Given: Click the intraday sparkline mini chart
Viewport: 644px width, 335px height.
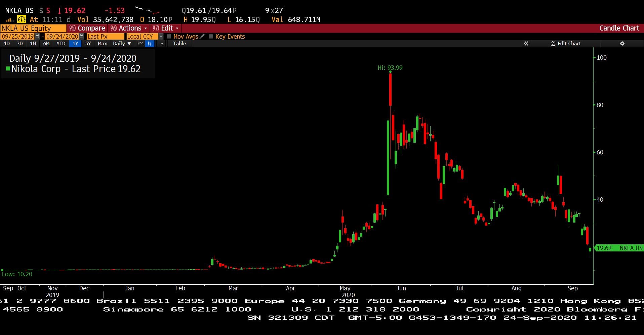Looking at the screenshot, I should (x=147, y=10).
